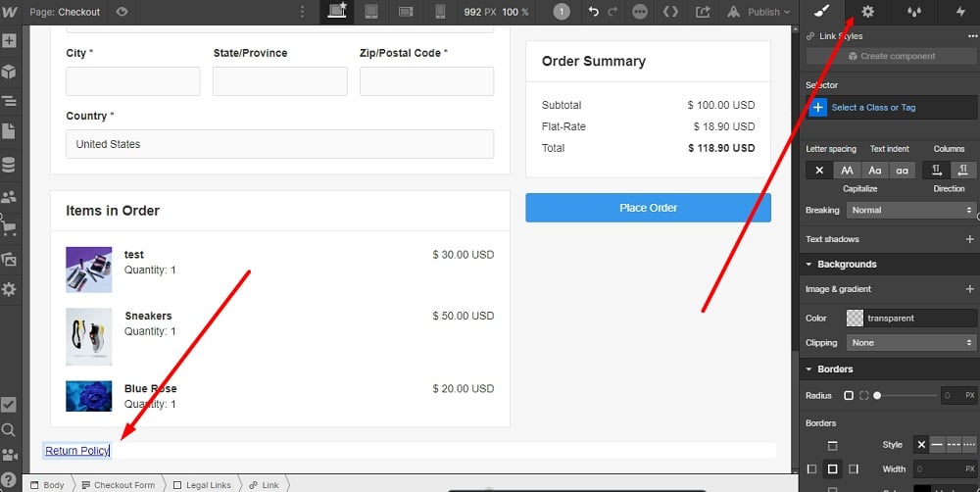Select all-corners radius mode
980x492 pixels.
click(848, 396)
